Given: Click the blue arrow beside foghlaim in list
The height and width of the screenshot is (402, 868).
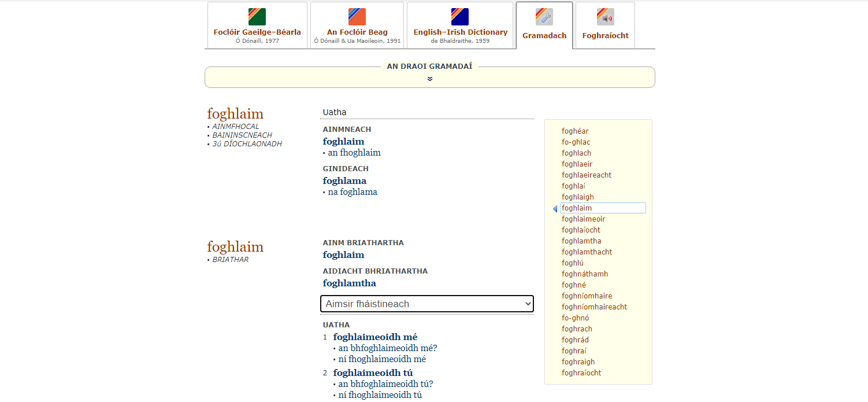Looking at the screenshot, I should point(555,209).
